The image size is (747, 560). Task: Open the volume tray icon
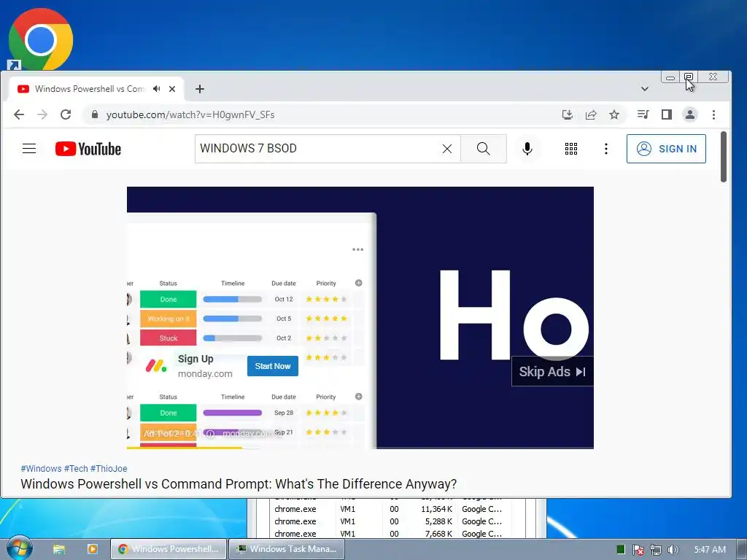pos(673,550)
